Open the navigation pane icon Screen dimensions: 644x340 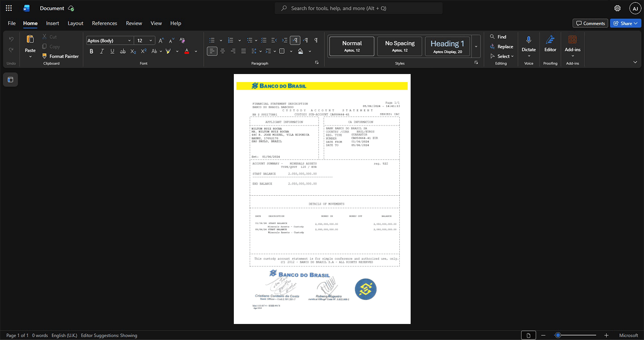10,80
